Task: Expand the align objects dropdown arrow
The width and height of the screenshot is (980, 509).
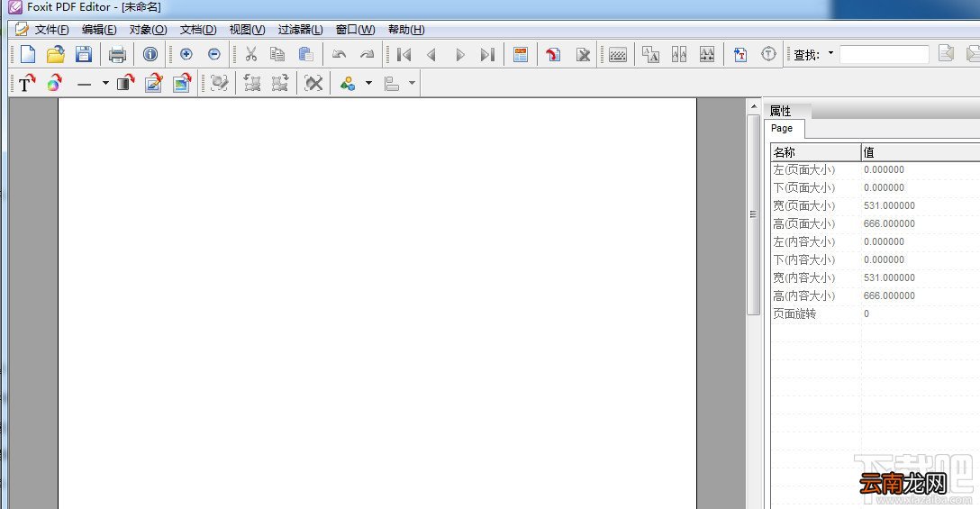Action: pyautogui.click(x=412, y=83)
